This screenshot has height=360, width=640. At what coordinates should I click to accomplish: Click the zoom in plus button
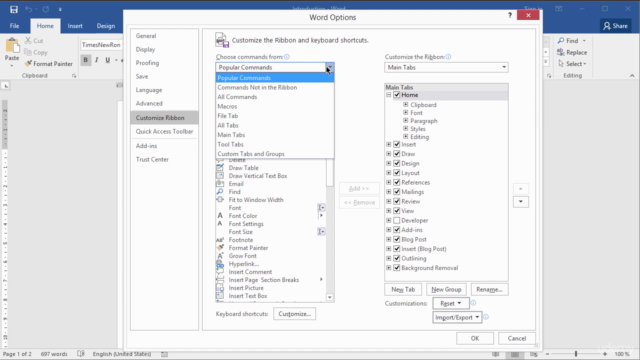tap(605, 354)
